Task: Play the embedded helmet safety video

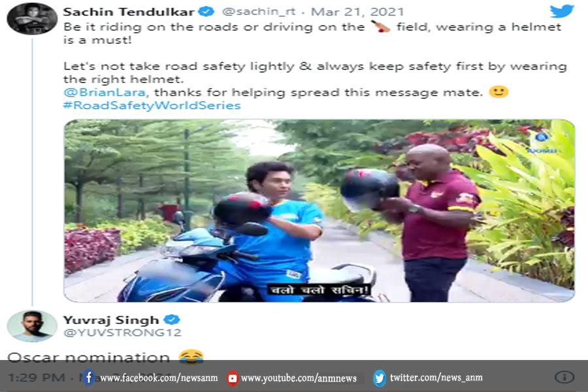Action: coord(319,211)
